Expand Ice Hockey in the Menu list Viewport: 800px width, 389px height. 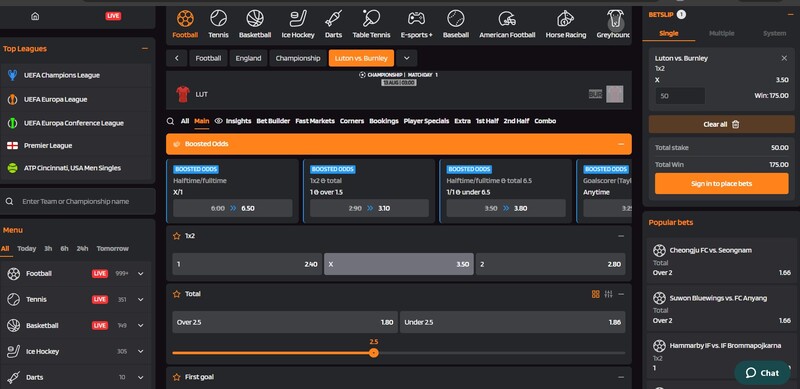pyautogui.click(x=141, y=351)
